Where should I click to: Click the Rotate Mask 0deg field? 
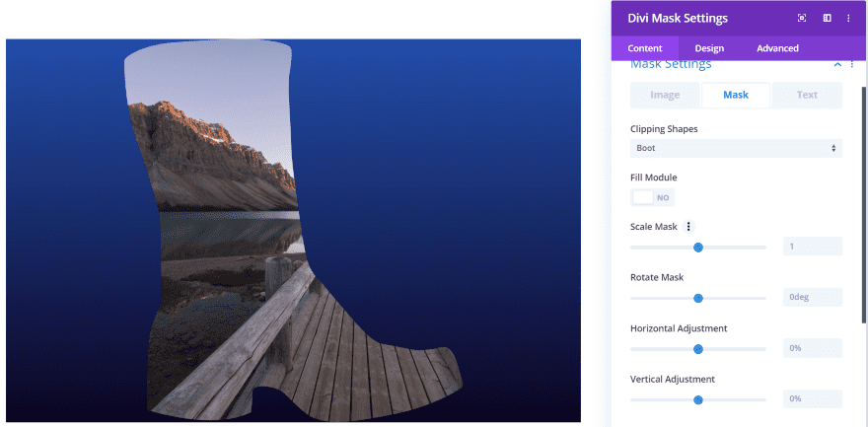click(813, 297)
